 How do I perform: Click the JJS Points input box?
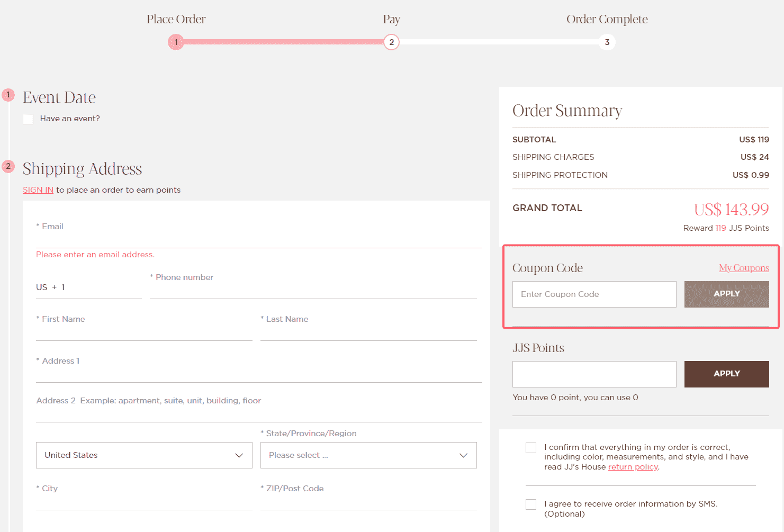[594, 374]
